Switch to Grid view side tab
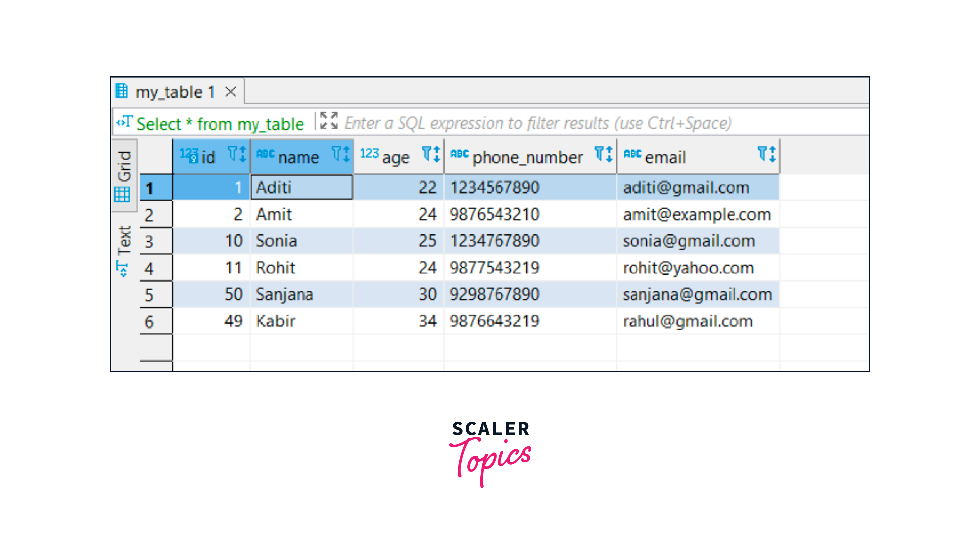The image size is (980, 547). tap(124, 177)
